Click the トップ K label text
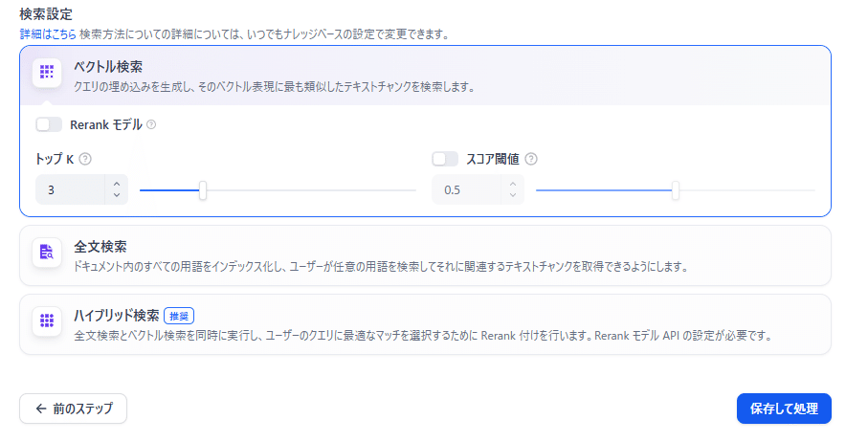This screenshot has height=442, width=868. tap(55, 160)
